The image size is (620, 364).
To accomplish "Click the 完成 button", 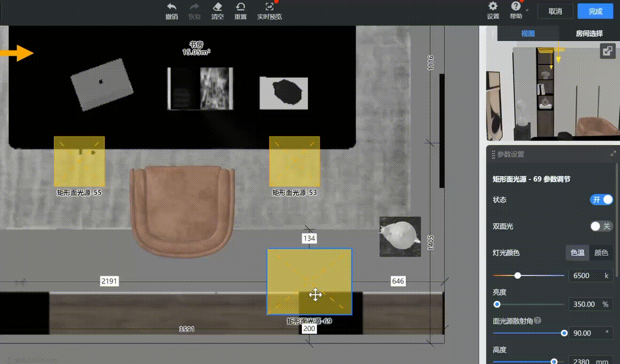I will point(595,11).
